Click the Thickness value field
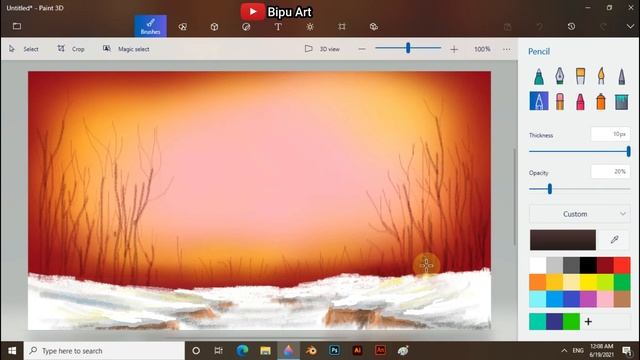The width and height of the screenshot is (640, 360). [610, 134]
